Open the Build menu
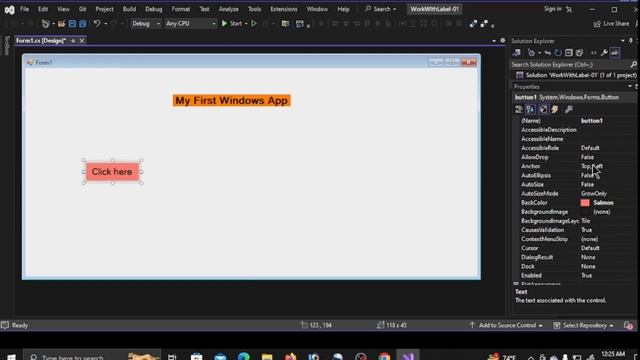Viewport: 640px width, 360px height. pyautogui.click(x=129, y=9)
